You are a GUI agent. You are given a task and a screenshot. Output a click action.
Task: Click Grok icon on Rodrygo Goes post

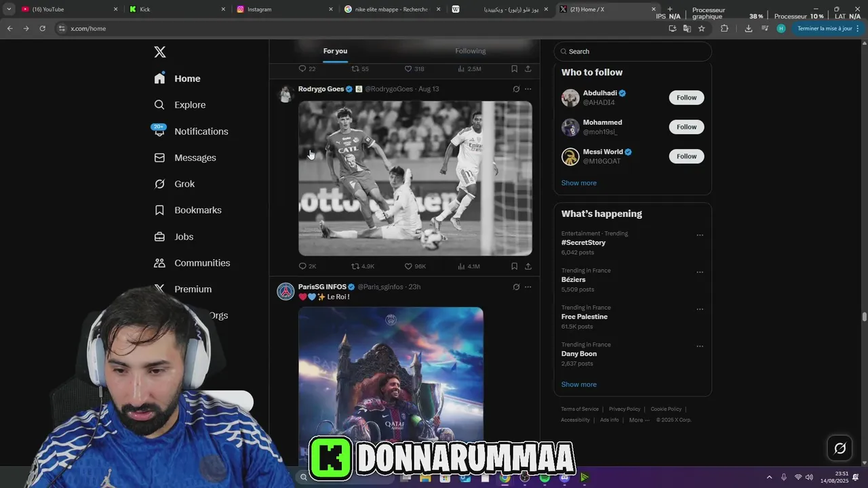pyautogui.click(x=516, y=89)
